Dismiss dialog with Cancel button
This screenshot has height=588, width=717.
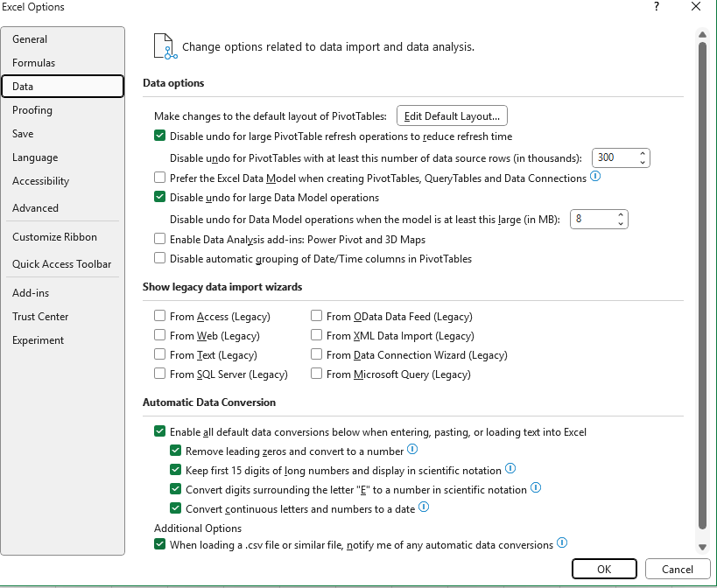click(x=678, y=569)
